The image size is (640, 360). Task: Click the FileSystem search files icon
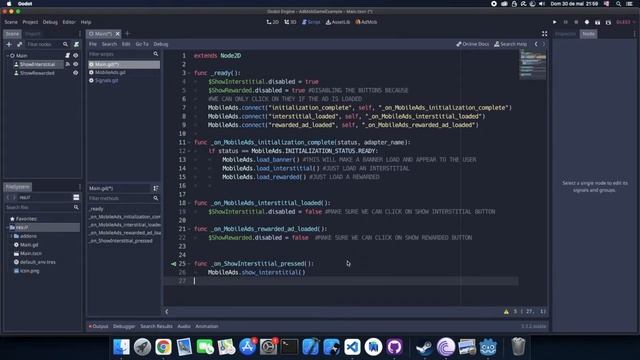coord(76,207)
